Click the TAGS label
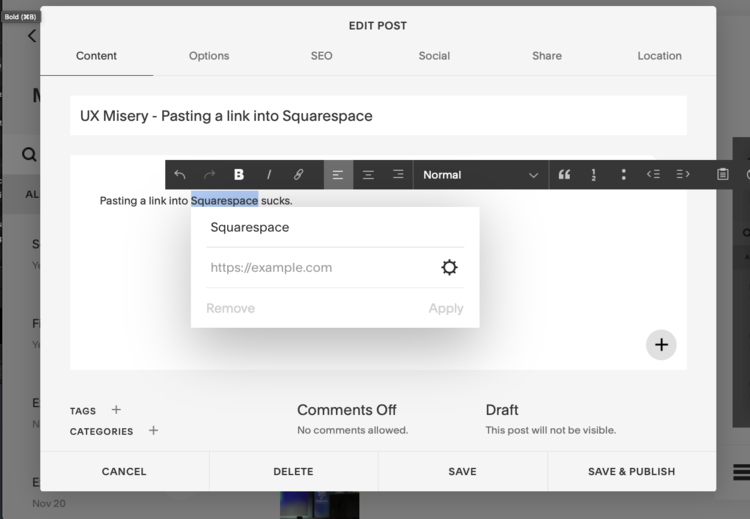Screen dimensions: 750x519 pos(83,411)
